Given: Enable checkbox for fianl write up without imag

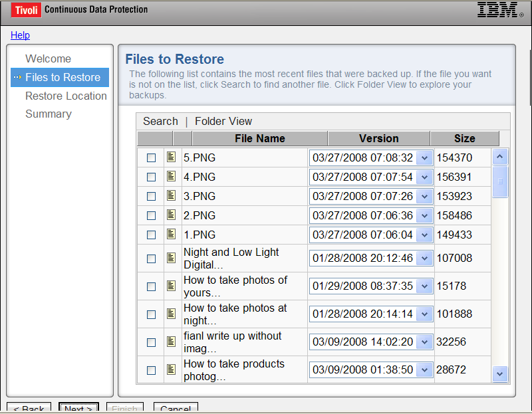Looking at the screenshot, I should tap(152, 342).
